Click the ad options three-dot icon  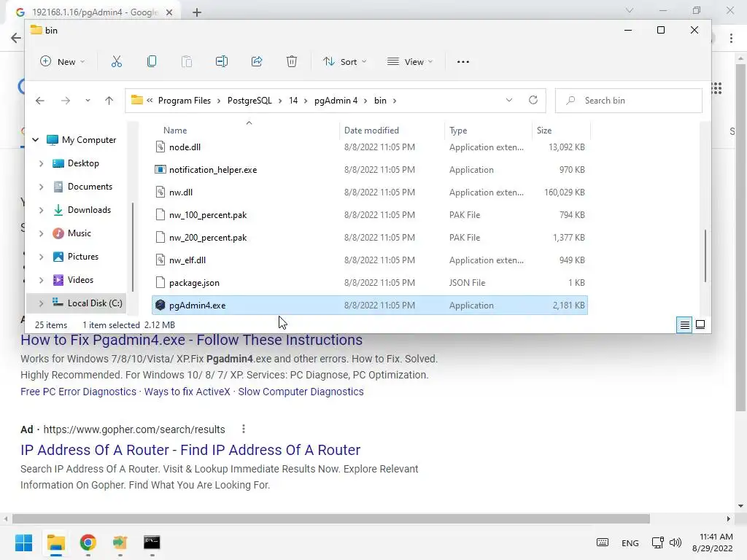tap(244, 429)
